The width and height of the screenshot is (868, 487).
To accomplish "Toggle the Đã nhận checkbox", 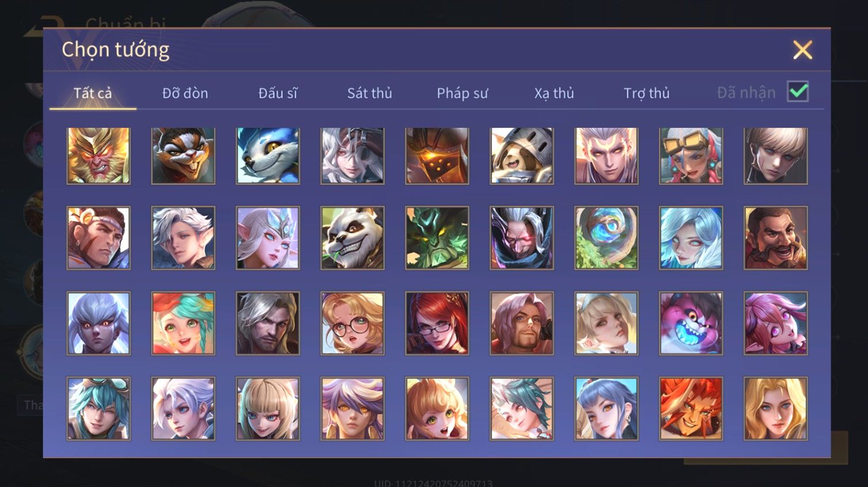I will pyautogui.click(x=798, y=92).
